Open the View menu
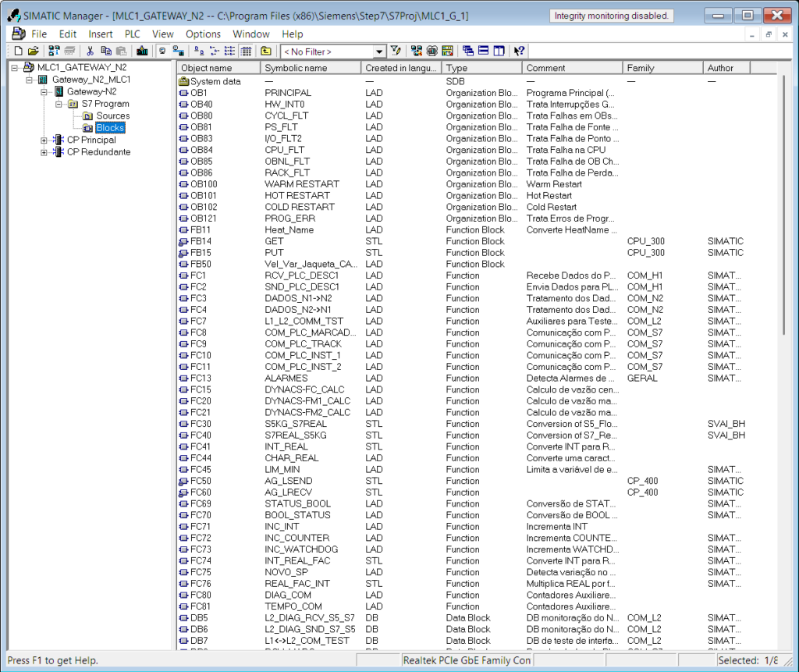 [x=162, y=34]
